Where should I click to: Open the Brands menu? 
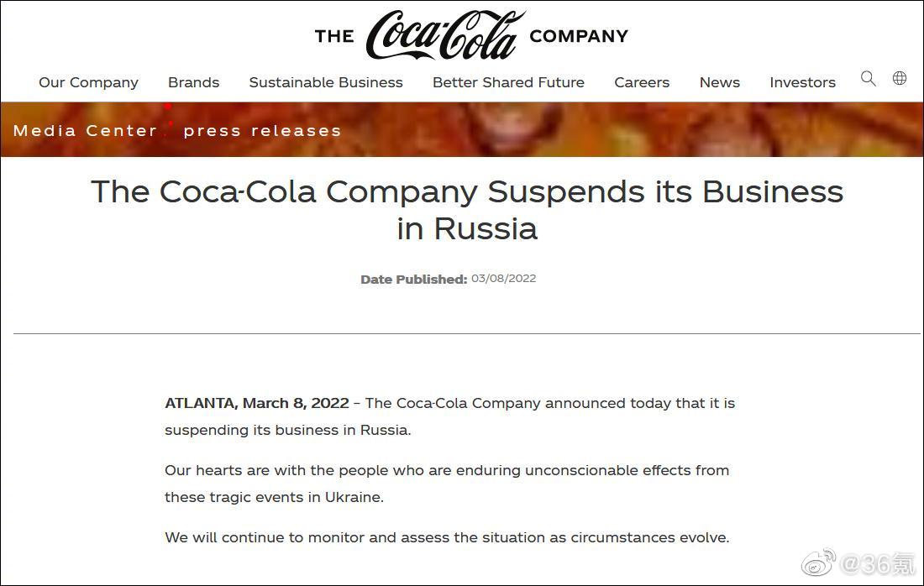click(193, 82)
